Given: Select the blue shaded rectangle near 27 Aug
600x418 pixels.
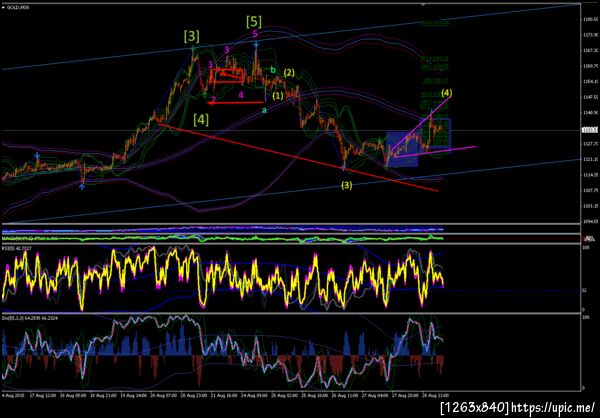Looking at the screenshot, I should (402, 149).
